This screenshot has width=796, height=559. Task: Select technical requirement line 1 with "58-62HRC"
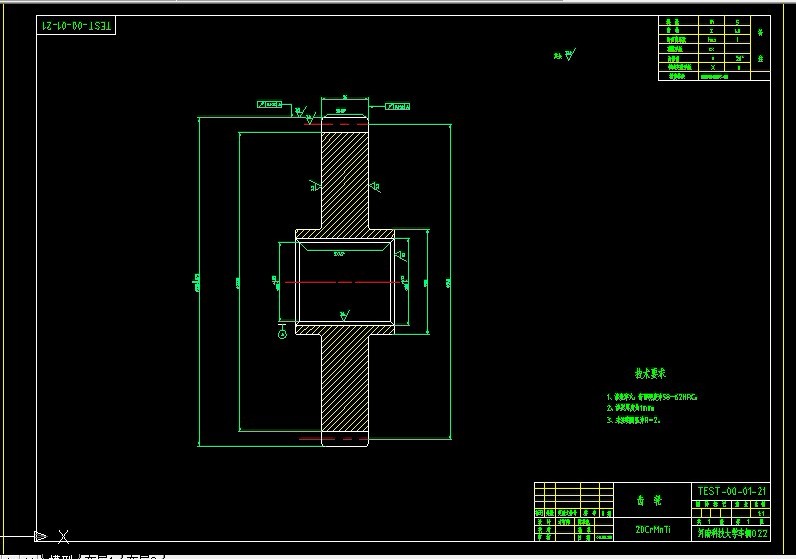click(x=652, y=397)
